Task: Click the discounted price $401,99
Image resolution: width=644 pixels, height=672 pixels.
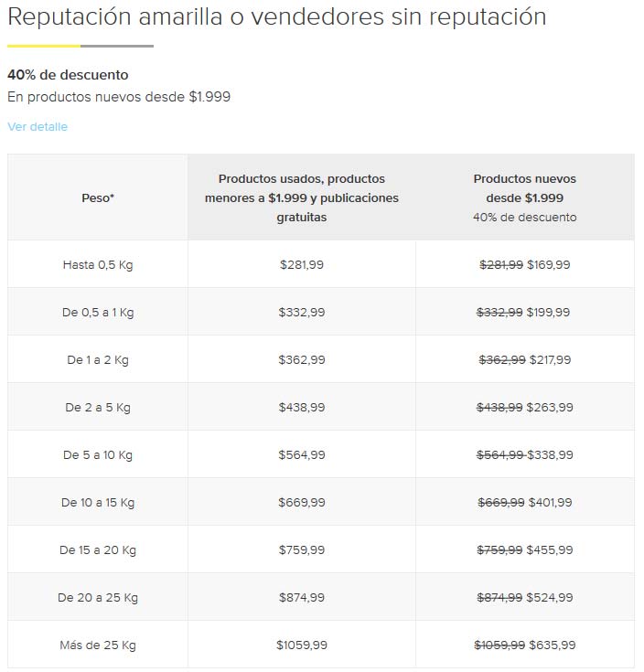Action: [x=551, y=503]
